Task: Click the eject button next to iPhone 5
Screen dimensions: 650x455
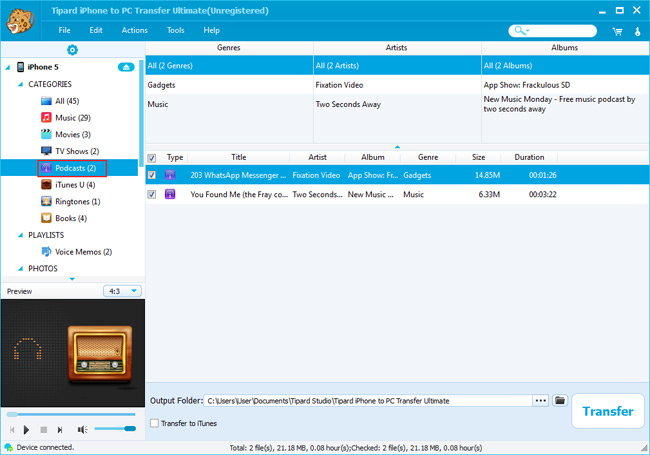Action: click(126, 67)
